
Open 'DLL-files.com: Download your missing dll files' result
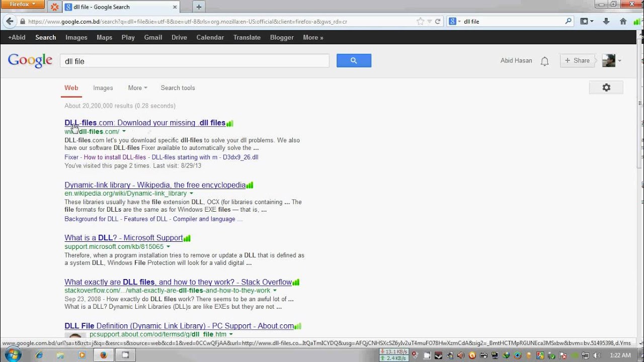click(145, 123)
